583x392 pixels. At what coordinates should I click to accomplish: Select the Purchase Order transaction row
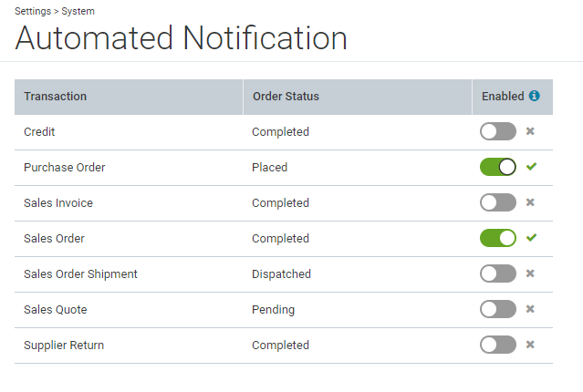click(x=284, y=168)
